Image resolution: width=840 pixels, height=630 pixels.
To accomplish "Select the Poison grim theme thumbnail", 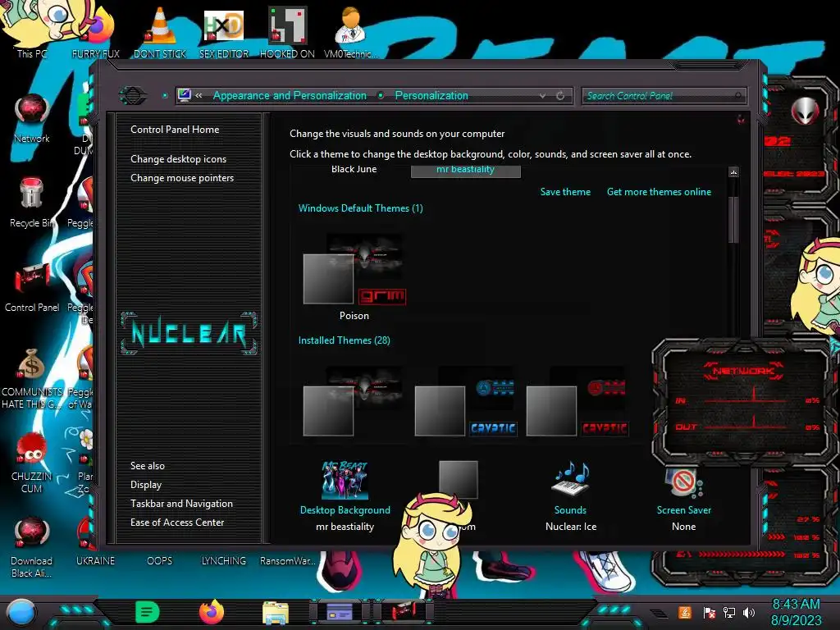I will tap(354, 276).
